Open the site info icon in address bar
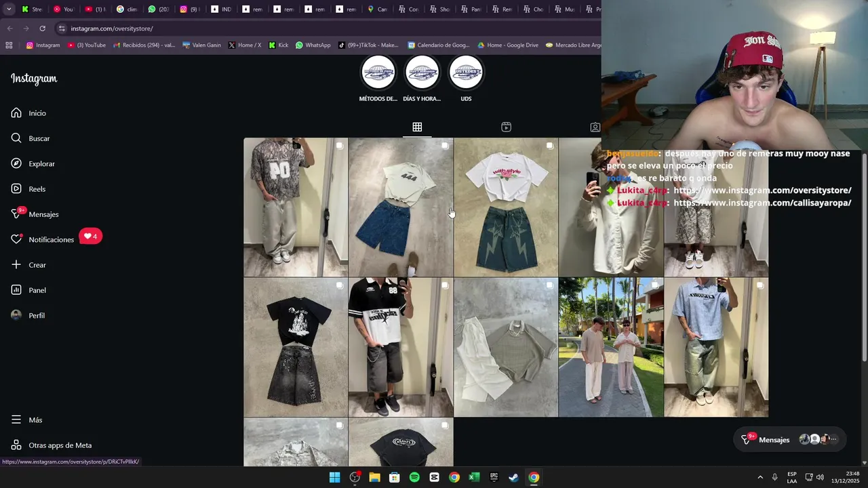This screenshot has height=488, width=868. [62, 28]
